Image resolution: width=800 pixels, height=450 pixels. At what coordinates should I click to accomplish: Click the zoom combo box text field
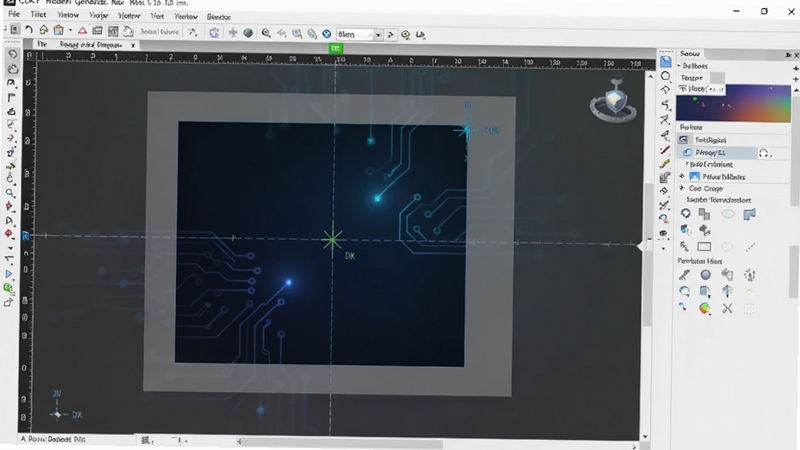(x=355, y=35)
